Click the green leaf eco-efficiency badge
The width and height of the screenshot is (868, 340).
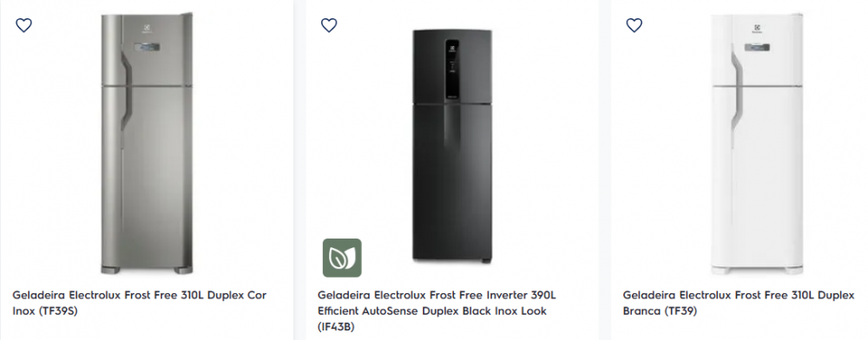[x=342, y=258]
